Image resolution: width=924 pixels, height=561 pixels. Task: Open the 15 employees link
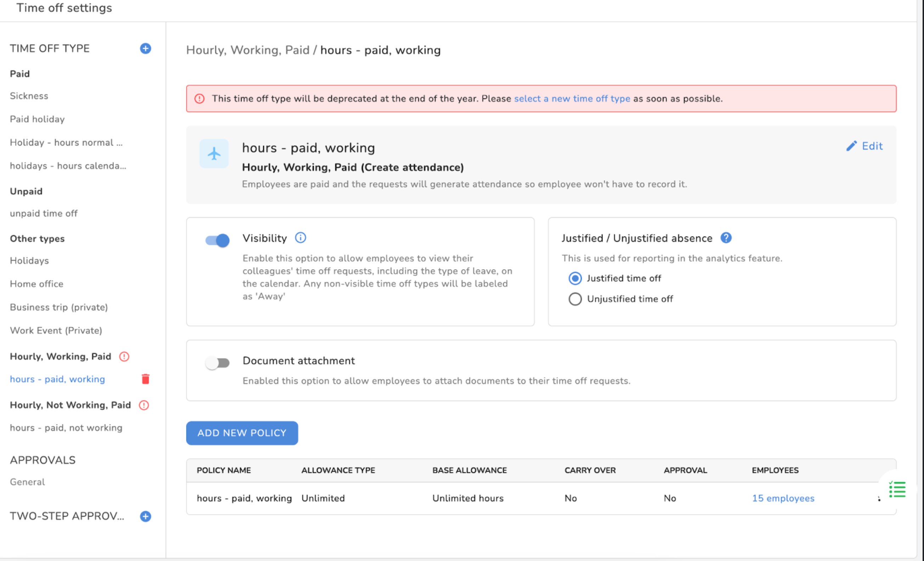783,498
